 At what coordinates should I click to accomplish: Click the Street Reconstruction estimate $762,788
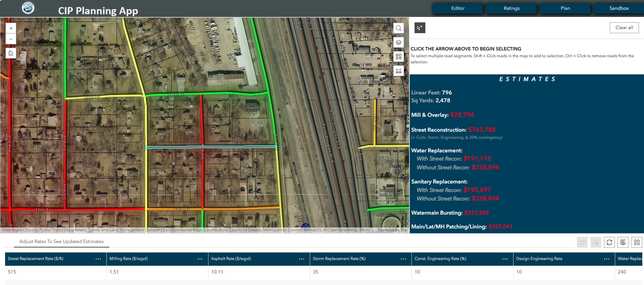[x=482, y=130]
